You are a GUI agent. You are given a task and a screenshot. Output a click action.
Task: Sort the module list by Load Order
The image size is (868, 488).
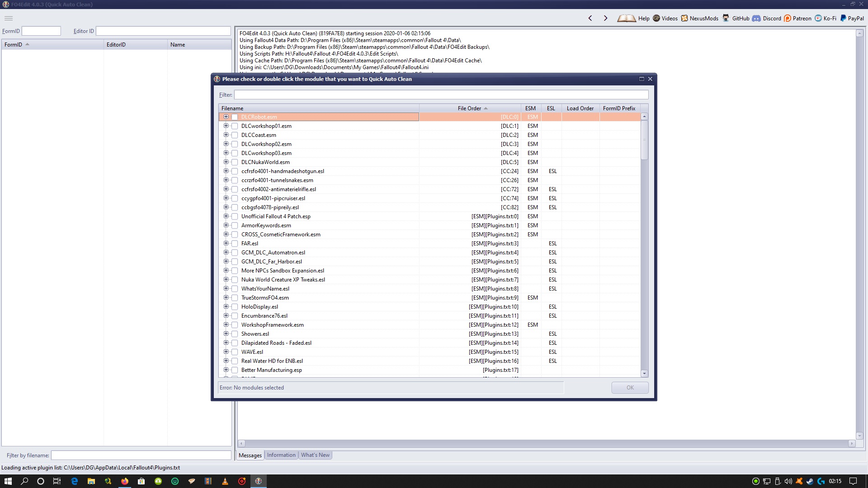click(580, 108)
